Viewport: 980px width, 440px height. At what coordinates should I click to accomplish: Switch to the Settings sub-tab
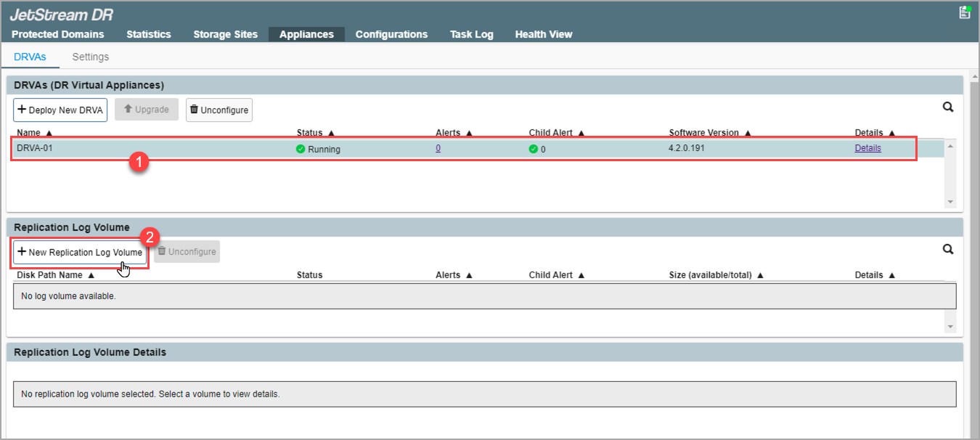(x=91, y=57)
